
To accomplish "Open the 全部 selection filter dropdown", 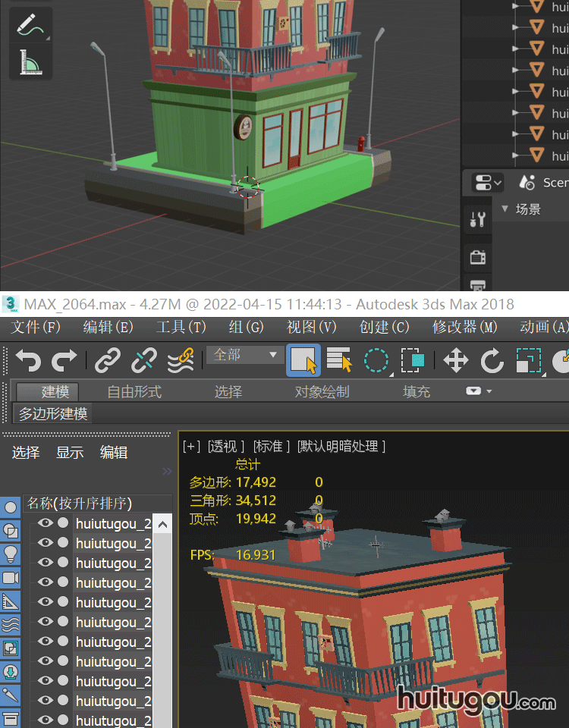I will coord(243,355).
